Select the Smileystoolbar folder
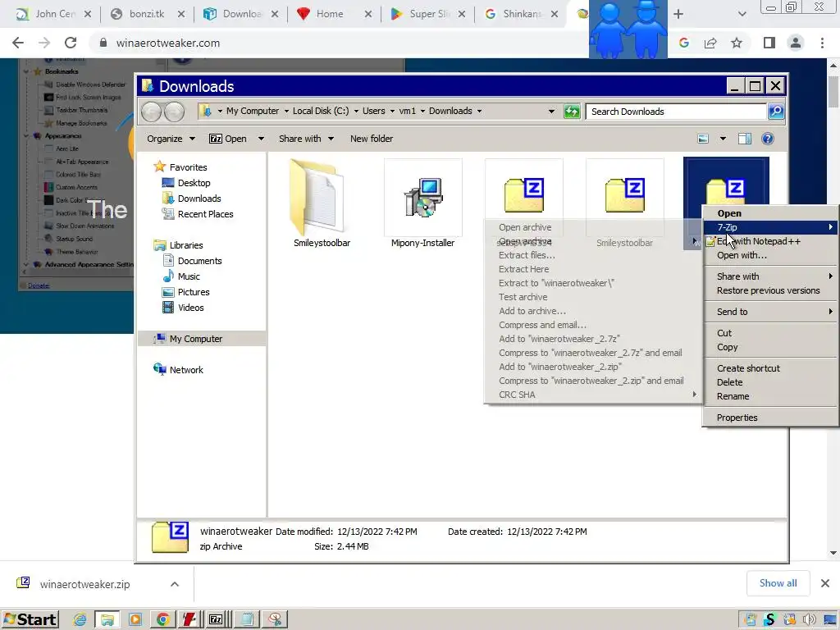 click(322, 204)
